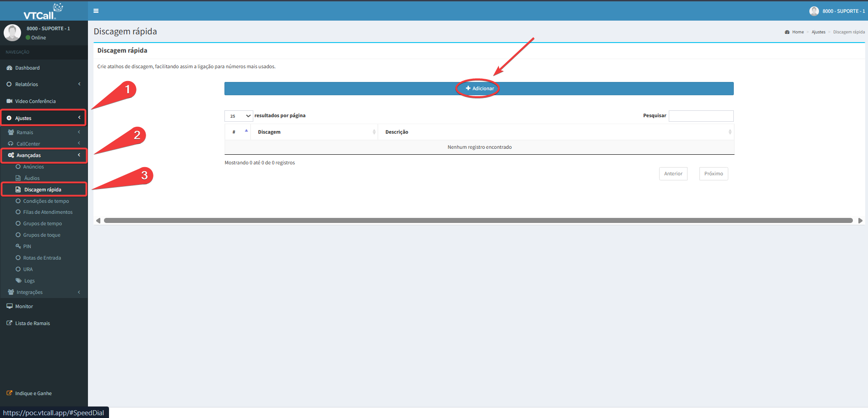Click the Adicionar button
Viewport: 868px width, 418px height.
[479, 88]
